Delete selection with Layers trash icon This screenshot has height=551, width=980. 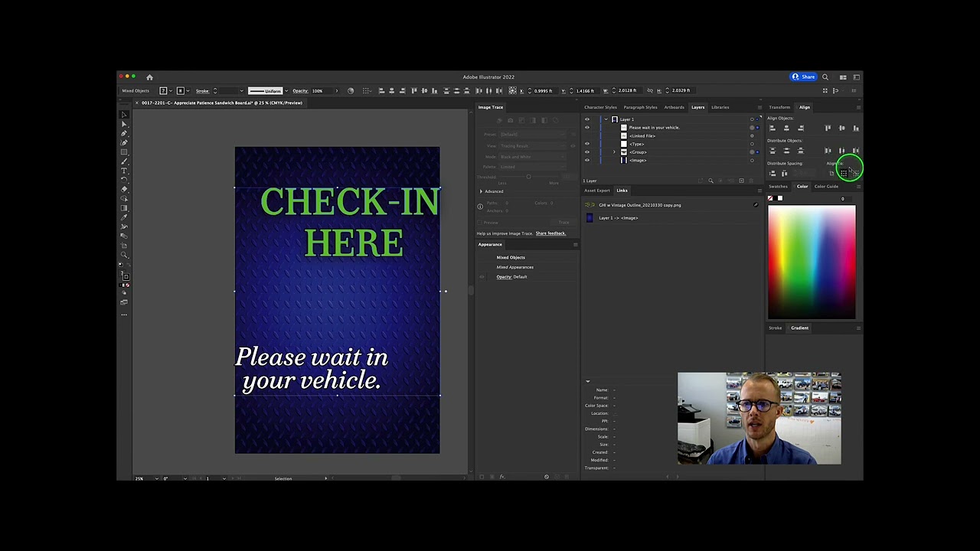[x=753, y=181]
